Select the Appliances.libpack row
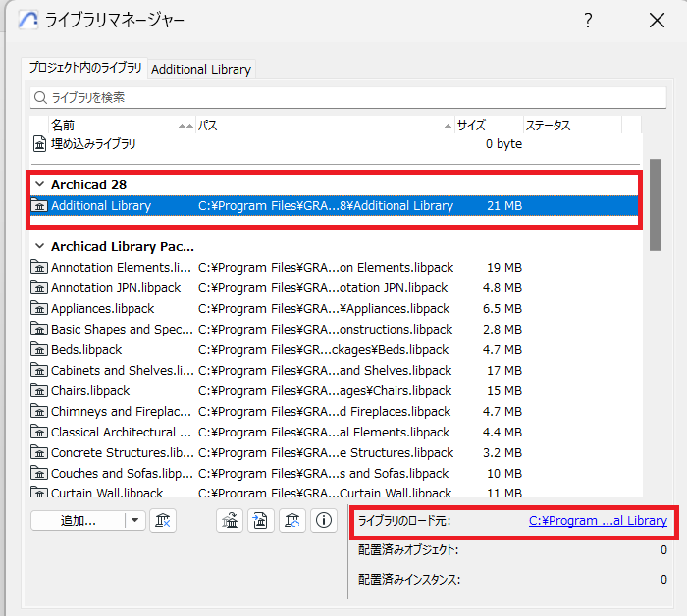Screen dimensions: 687x616 (335, 308)
